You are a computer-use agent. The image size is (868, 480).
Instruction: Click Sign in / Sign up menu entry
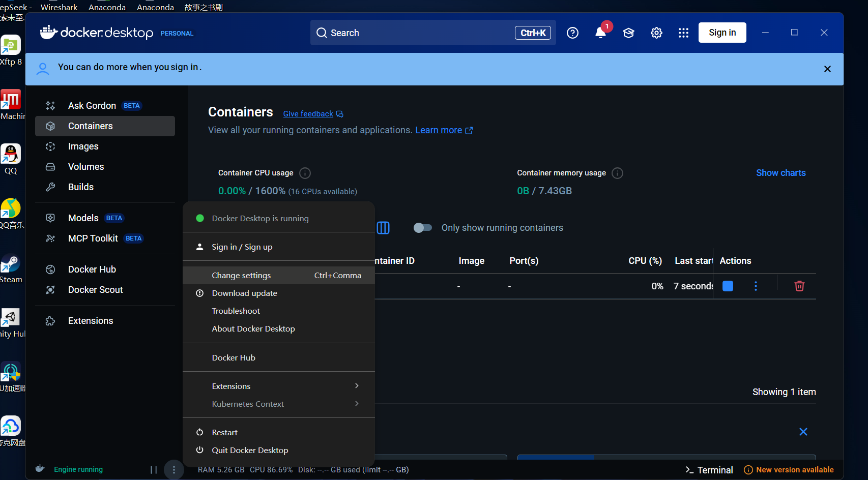click(x=279, y=247)
